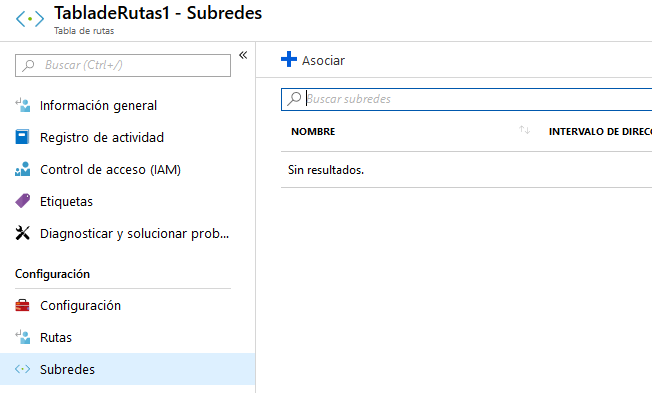This screenshot has width=652, height=393.
Task: Sort subnets by the NOMBRE arrows
Action: tap(524, 130)
